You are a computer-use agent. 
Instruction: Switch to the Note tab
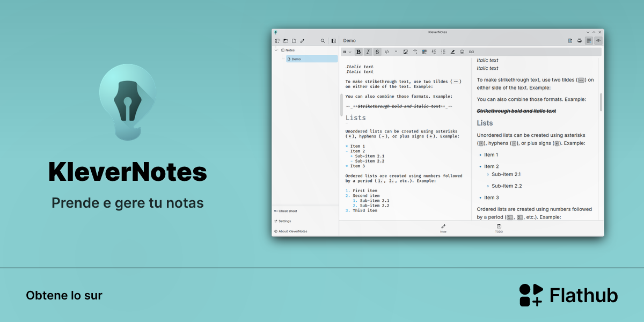click(443, 228)
